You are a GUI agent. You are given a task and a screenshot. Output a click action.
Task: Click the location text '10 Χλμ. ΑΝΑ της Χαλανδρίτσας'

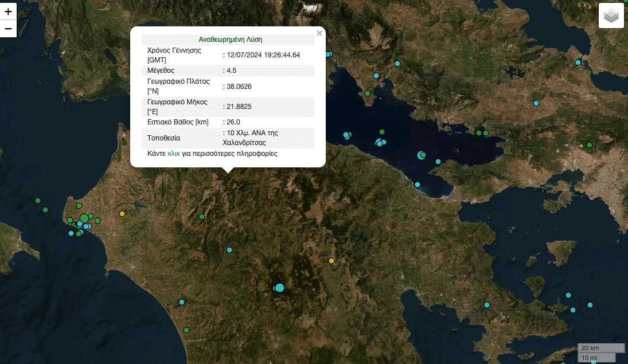pyautogui.click(x=250, y=138)
